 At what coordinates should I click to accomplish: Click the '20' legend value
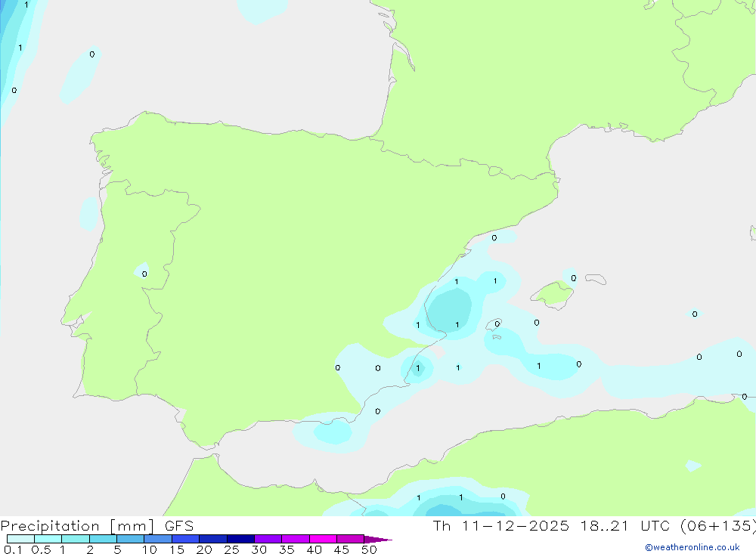[204, 549]
